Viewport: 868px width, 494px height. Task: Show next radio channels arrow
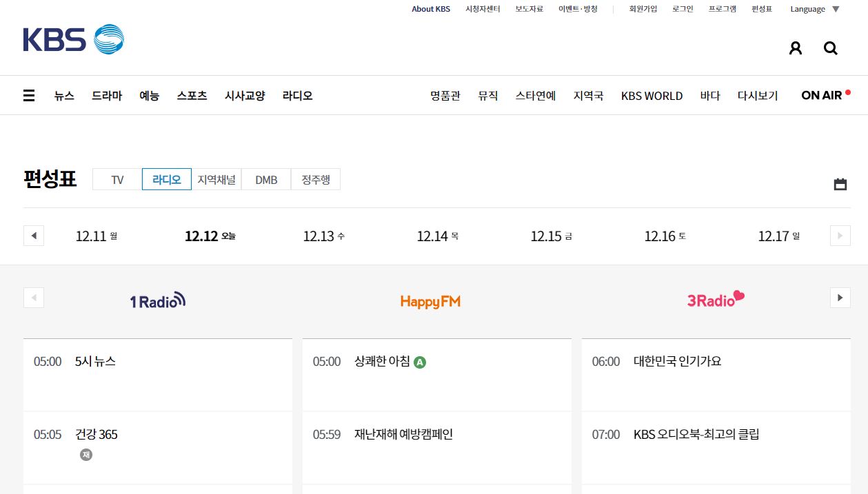[x=840, y=298]
